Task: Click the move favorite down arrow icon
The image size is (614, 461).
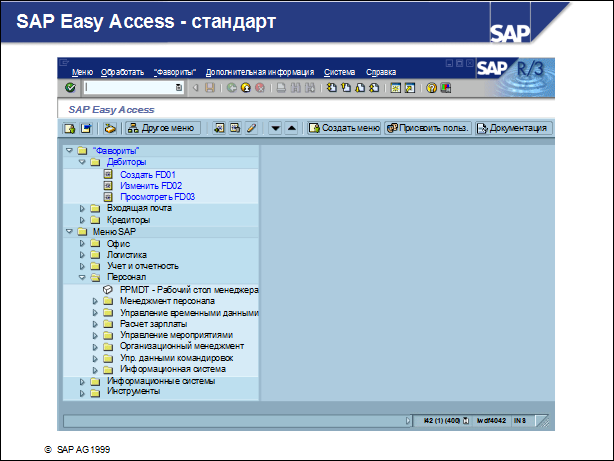Action: [275, 128]
